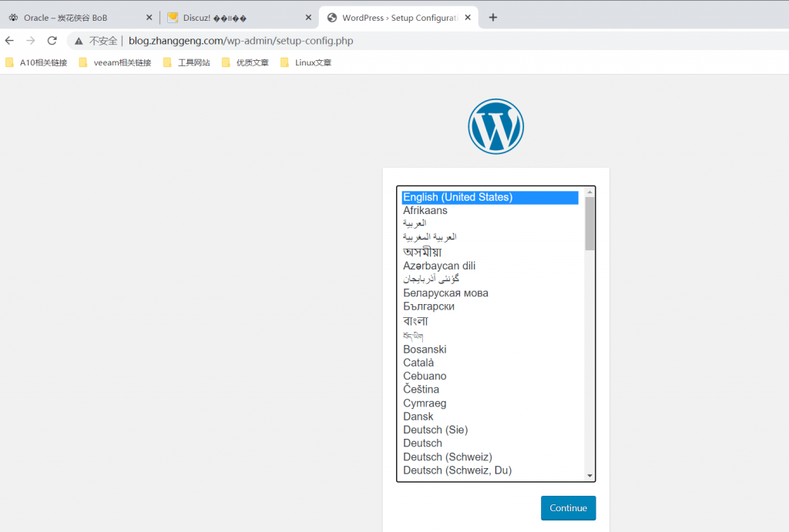Image resolution: width=789 pixels, height=532 pixels.
Task: Close the Discuz! tab
Action: (x=308, y=18)
